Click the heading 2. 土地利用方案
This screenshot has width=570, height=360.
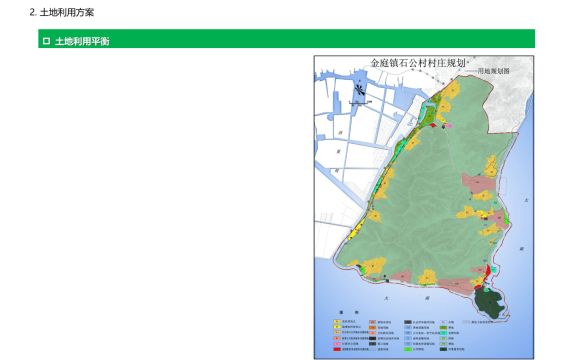click(62, 12)
